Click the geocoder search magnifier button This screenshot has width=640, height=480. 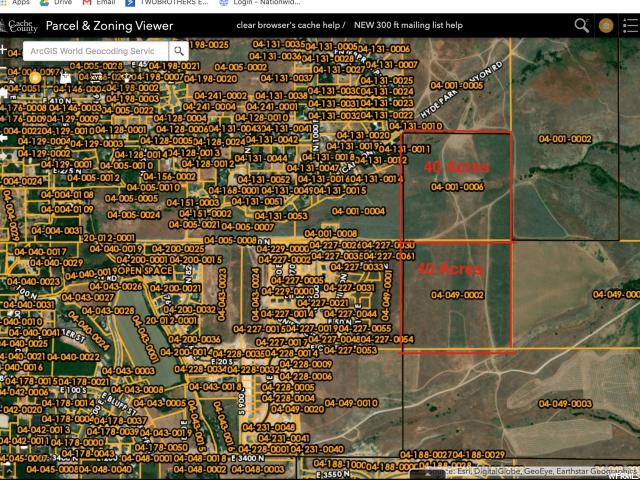pos(179,51)
